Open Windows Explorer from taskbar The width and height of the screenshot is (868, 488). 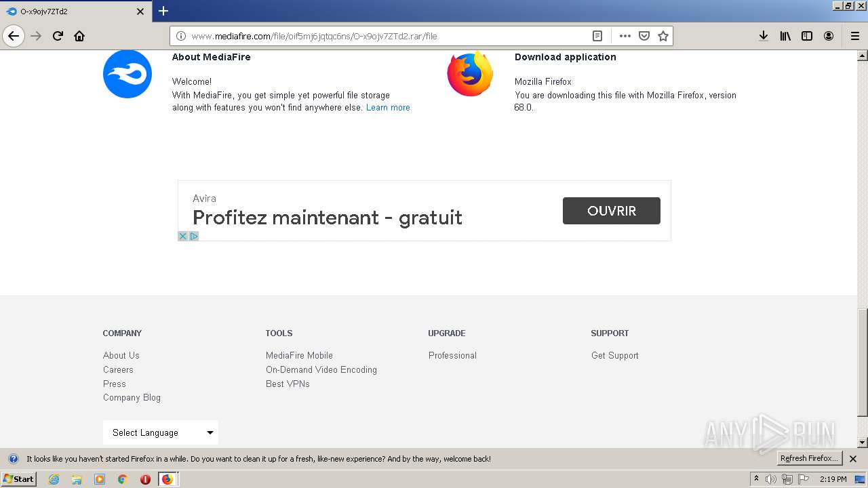coord(77,479)
